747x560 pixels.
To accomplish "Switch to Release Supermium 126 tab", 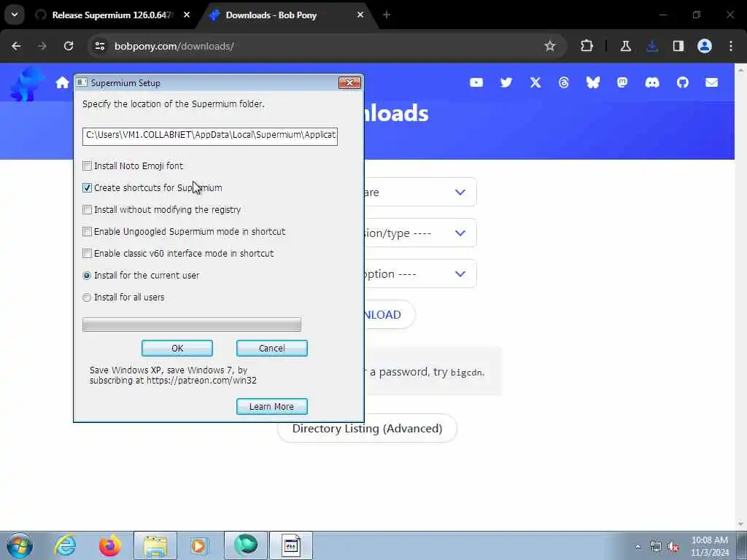I will (x=113, y=15).
